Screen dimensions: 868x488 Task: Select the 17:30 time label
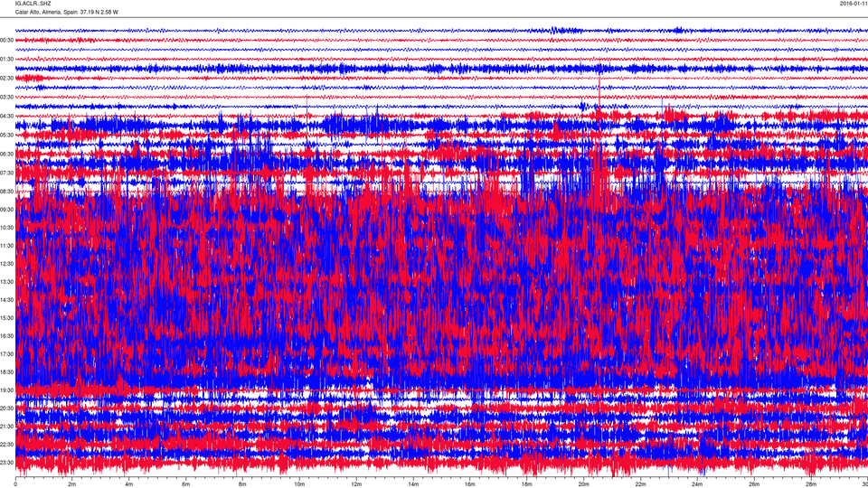pos(6,354)
